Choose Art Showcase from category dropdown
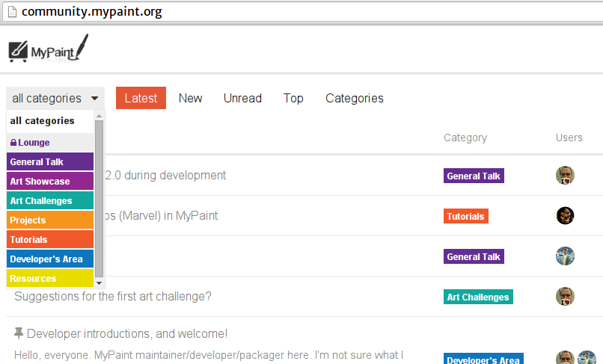 (x=50, y=181)
